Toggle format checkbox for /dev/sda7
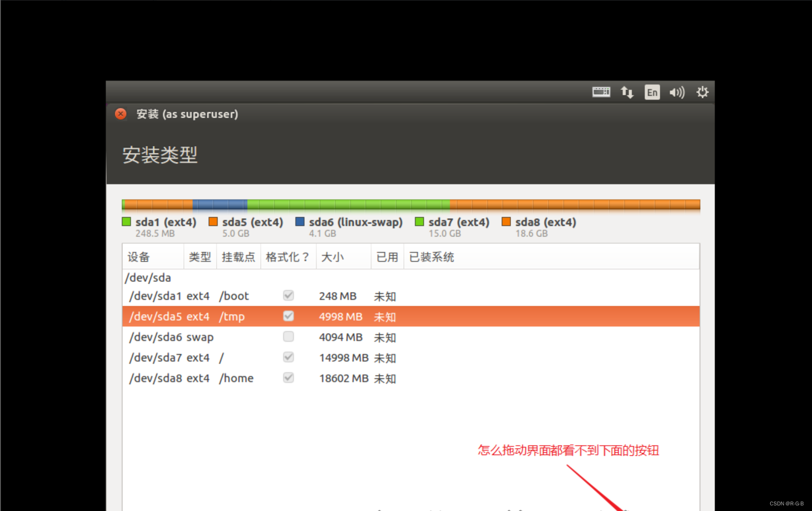The image size is (812, 511). [288, 357]
